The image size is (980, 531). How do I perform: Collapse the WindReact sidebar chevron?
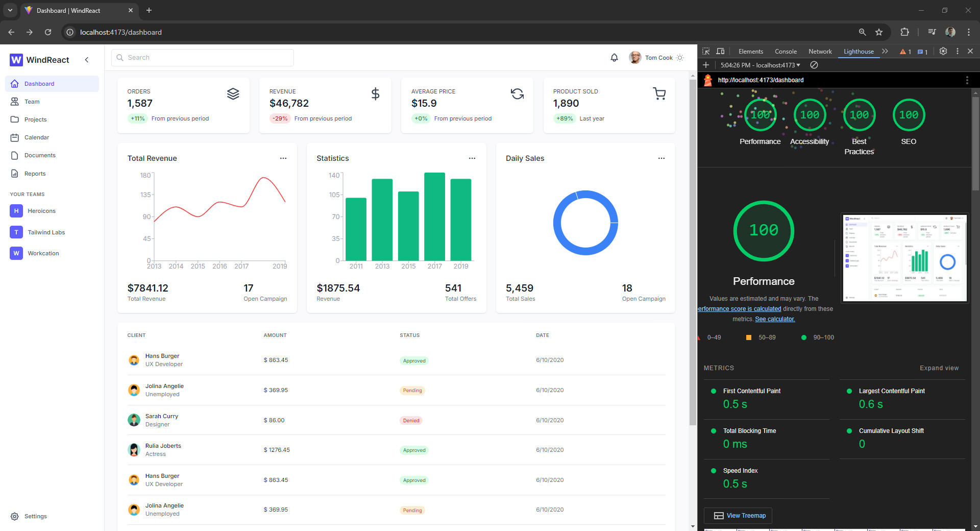pyautogui.click(x=87, y=60)
